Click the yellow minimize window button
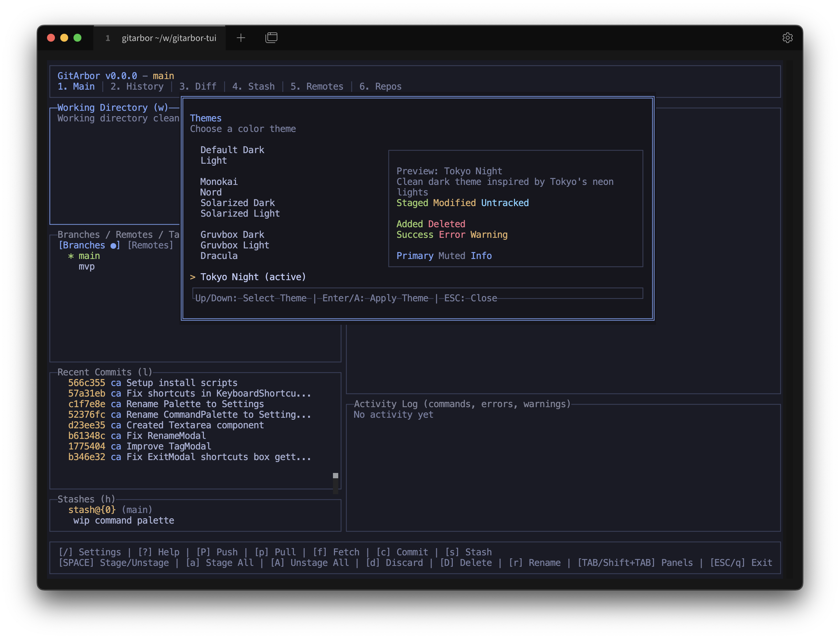 [64, 38]
